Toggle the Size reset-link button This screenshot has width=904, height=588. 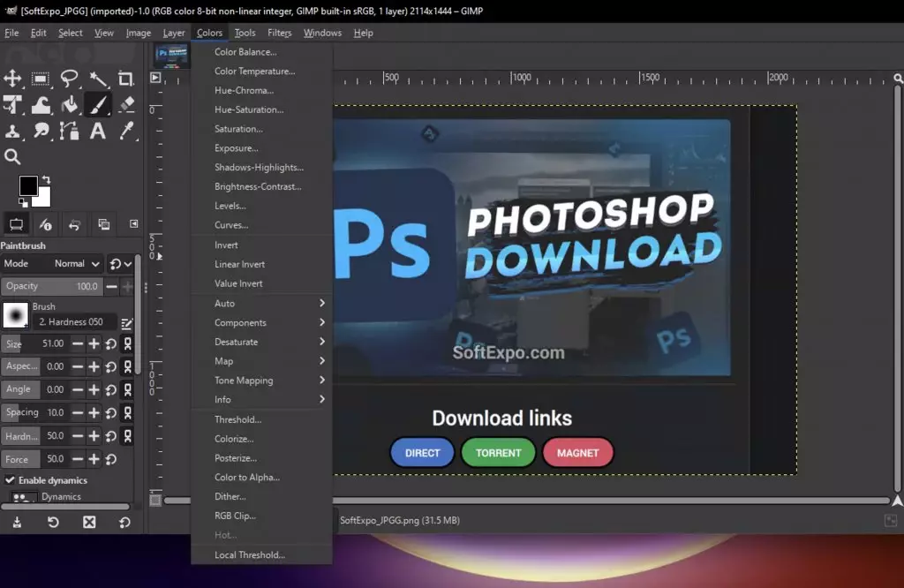coord(126,343)
